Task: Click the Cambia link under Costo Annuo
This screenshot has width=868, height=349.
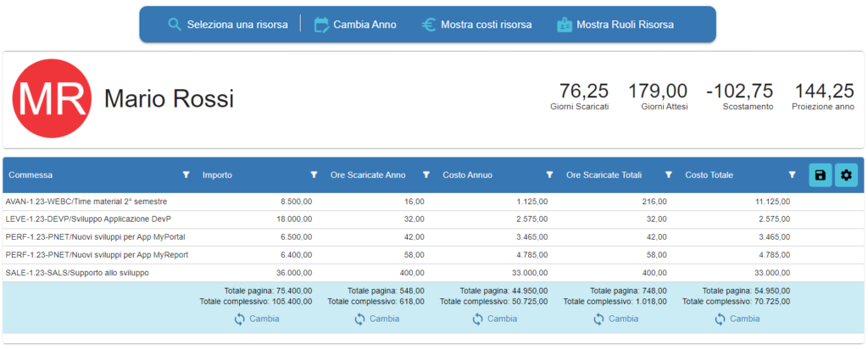Action: pos(503,319)
